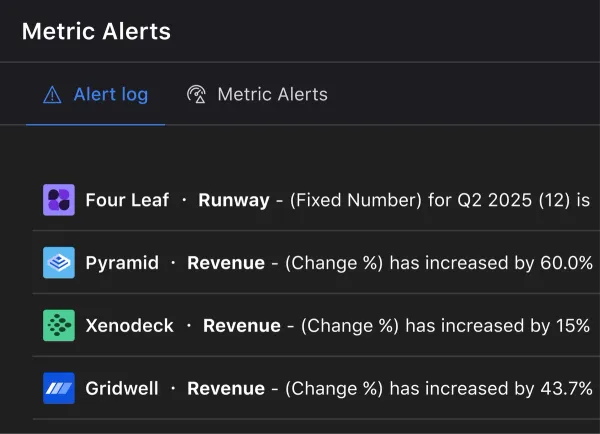Click the Xenodeck company logo icon
This screenshot has width=600, height=434.
tap(59, 326)
